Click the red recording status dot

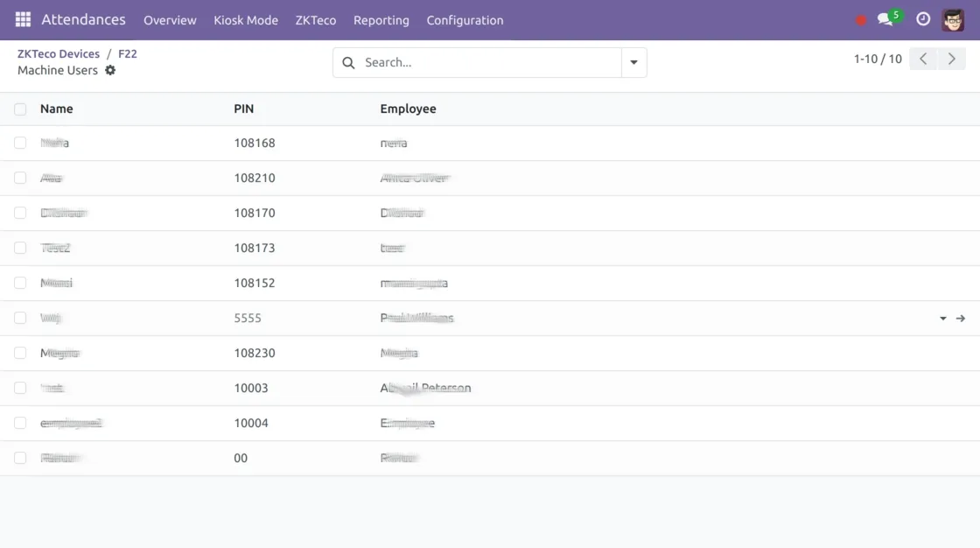[861, 20]
